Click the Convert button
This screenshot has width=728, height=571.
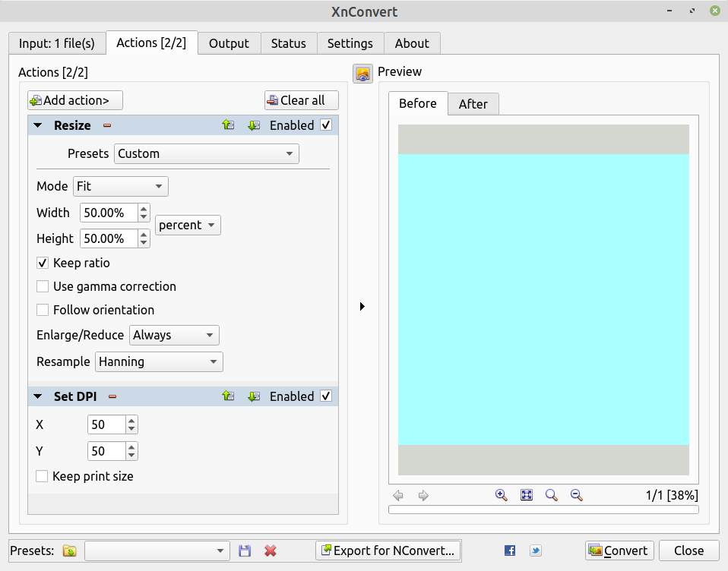point(619,550)
